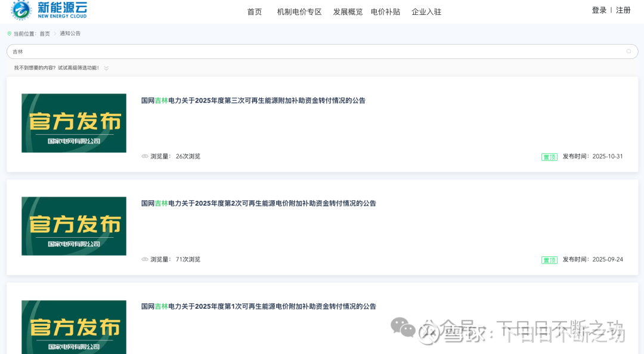Image resolution: width=644 pixels, height=354 pixels.
Task: Click the eye icon showing 26次浏览
Action: tap(144, 156)
